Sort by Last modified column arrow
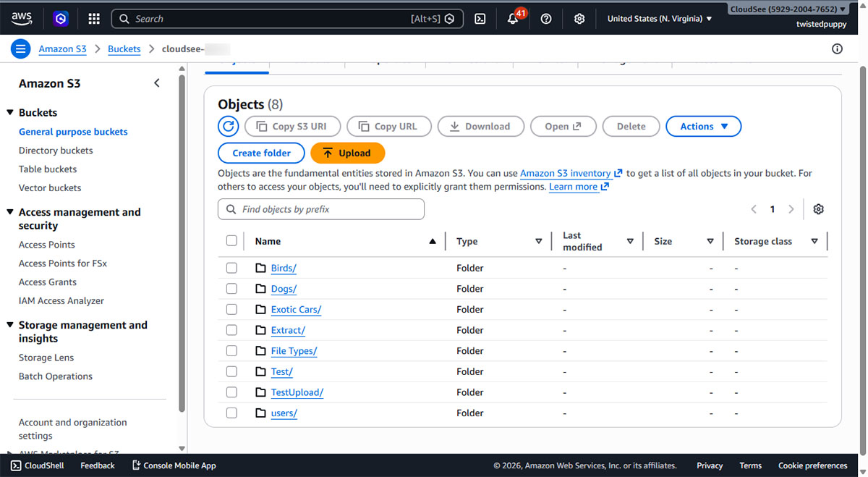 [630, 242]
